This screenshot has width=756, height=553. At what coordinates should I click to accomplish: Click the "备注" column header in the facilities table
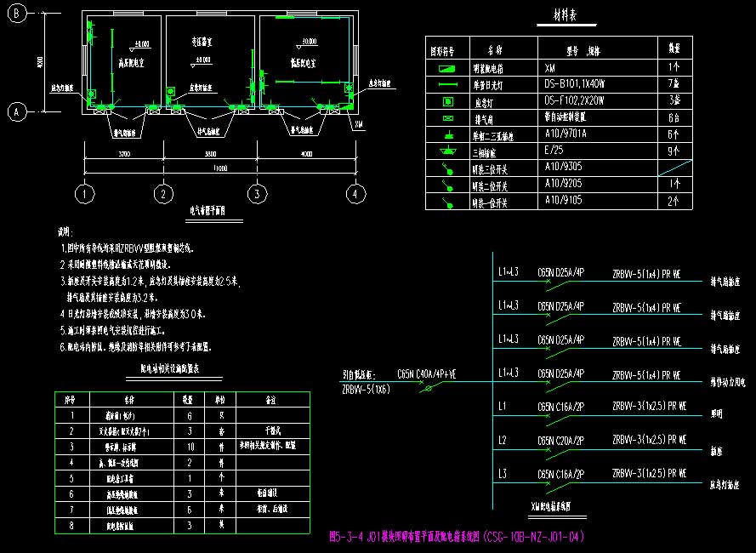pyautogui.click(x=271, y=400)
